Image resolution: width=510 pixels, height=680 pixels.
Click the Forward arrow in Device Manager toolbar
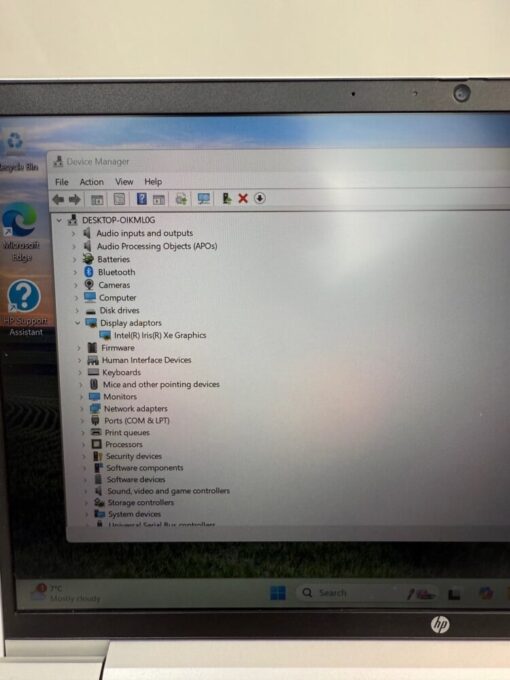click(75, 199)
